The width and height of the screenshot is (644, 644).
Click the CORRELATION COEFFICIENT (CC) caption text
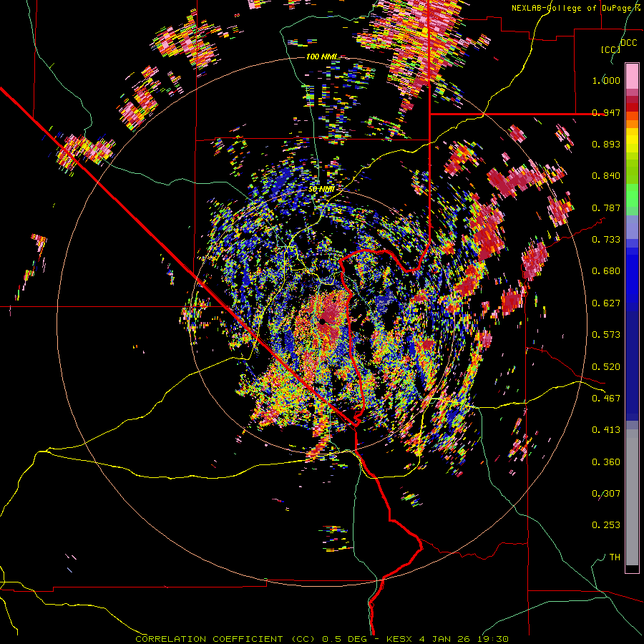[225, 639]
